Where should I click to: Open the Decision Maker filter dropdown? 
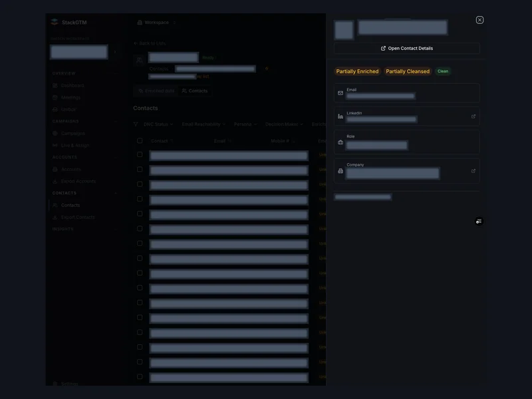[284, 124]
